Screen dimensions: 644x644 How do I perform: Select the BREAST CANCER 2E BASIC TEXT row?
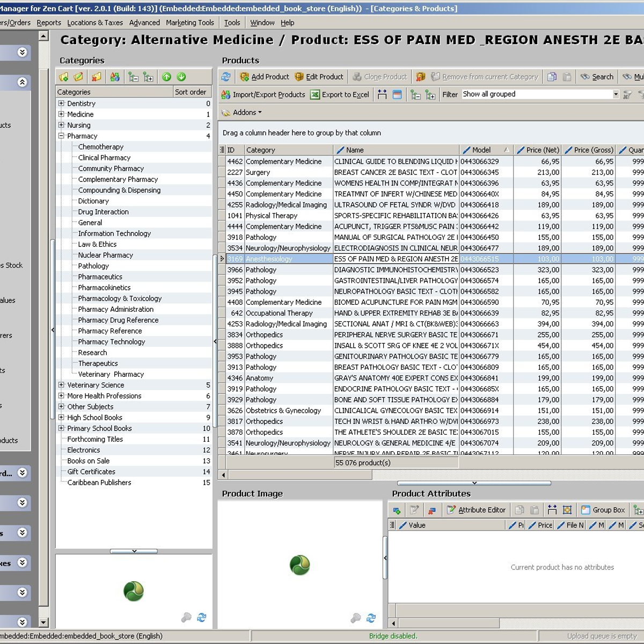click(431, 172)
